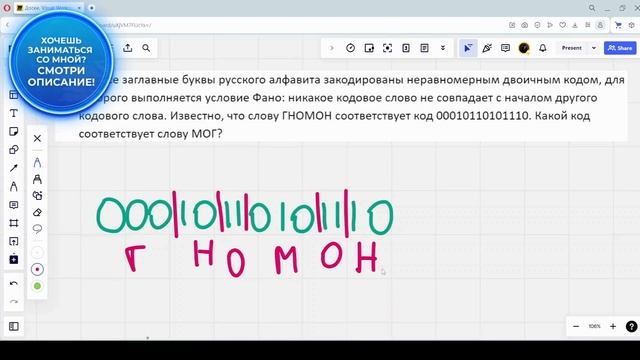Choose the smart drawing tool
Viewport: 640px width, 360px height.
(37, 196)
